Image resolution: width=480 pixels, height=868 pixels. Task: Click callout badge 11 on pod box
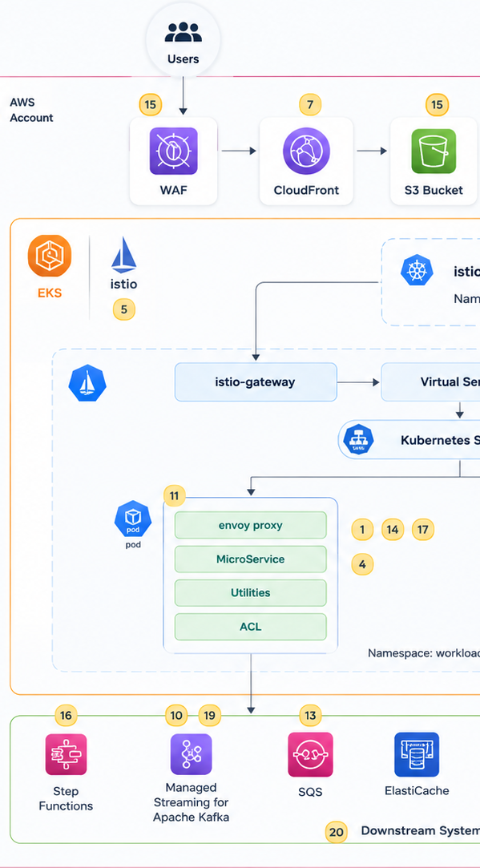[175, 496]
